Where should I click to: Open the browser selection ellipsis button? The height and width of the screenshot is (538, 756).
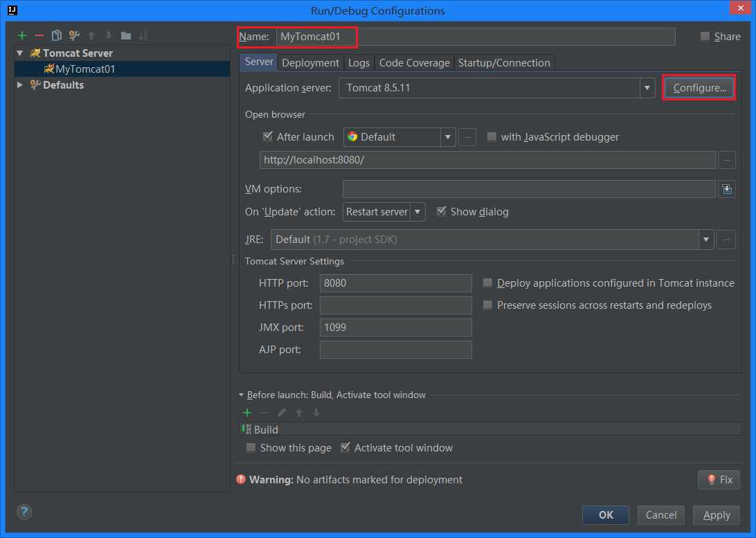point(467,137)
